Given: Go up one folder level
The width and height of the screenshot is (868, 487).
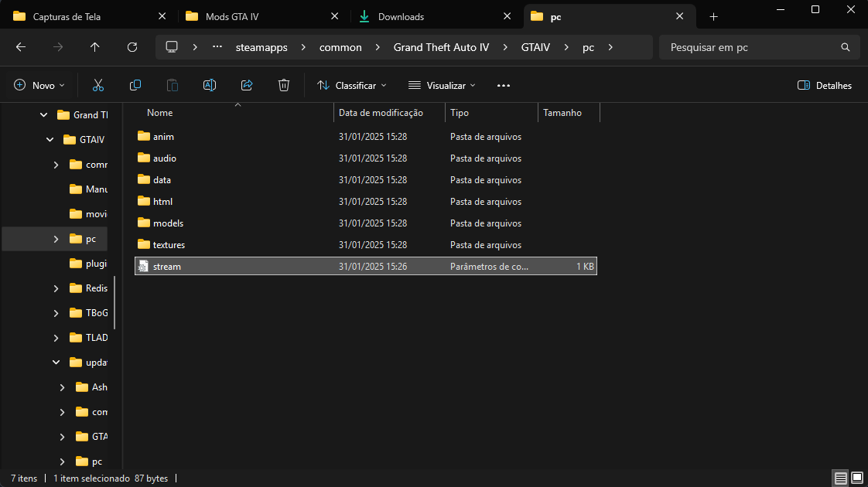Looking at the screenshot, I should 95,47.
